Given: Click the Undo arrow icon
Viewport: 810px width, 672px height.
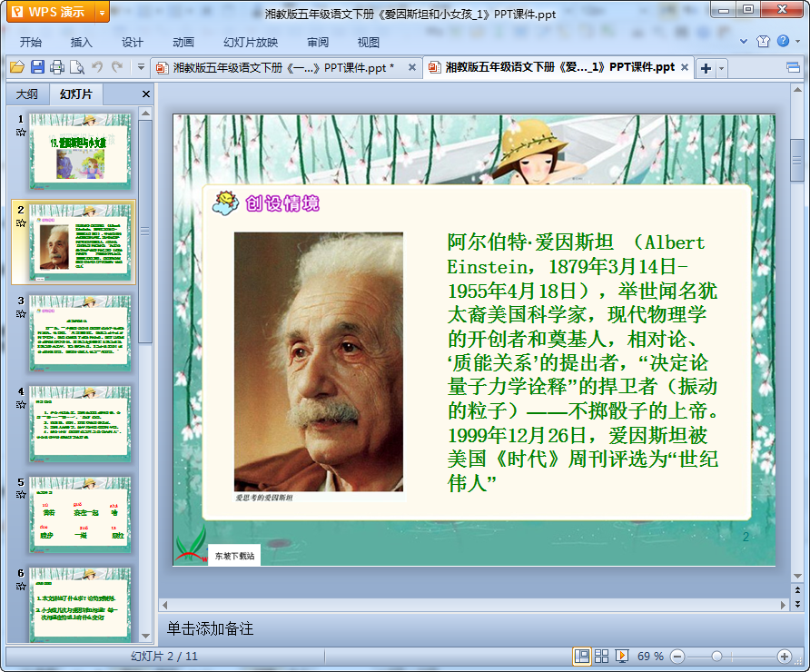Looking at the screenshot, I should tap(98, 67).
